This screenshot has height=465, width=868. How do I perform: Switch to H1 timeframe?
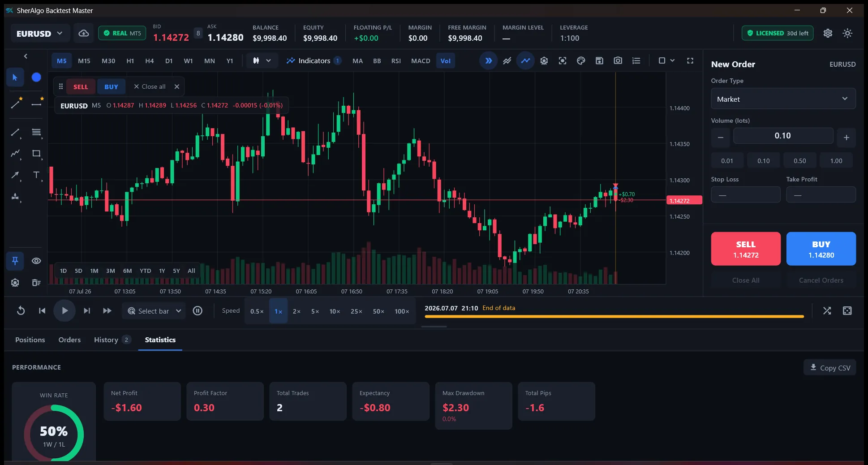(x=130, y=61)
